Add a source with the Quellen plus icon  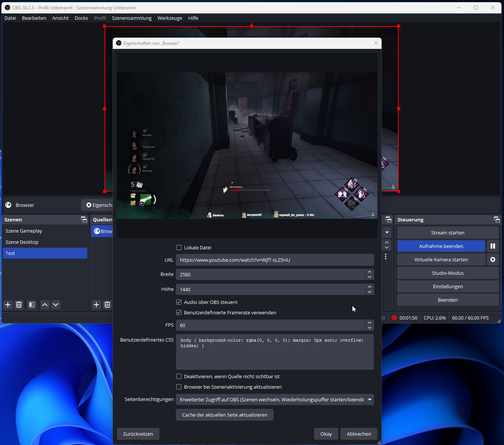(x=96, y=305)
